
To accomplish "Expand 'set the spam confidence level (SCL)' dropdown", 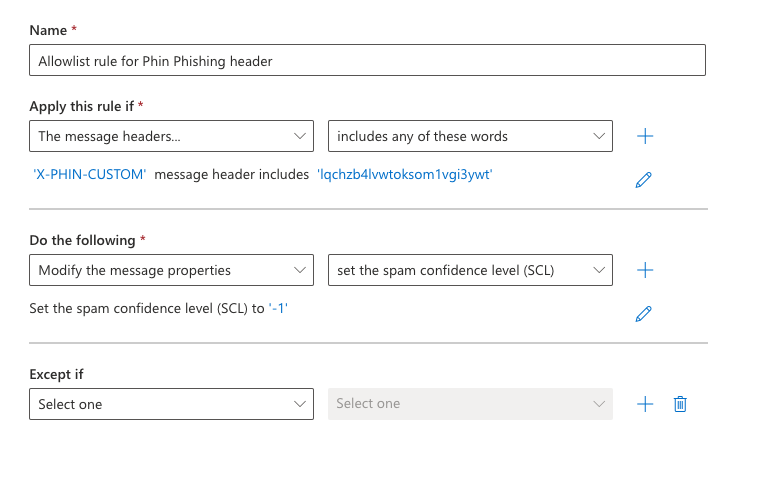I will click(470, 270).
